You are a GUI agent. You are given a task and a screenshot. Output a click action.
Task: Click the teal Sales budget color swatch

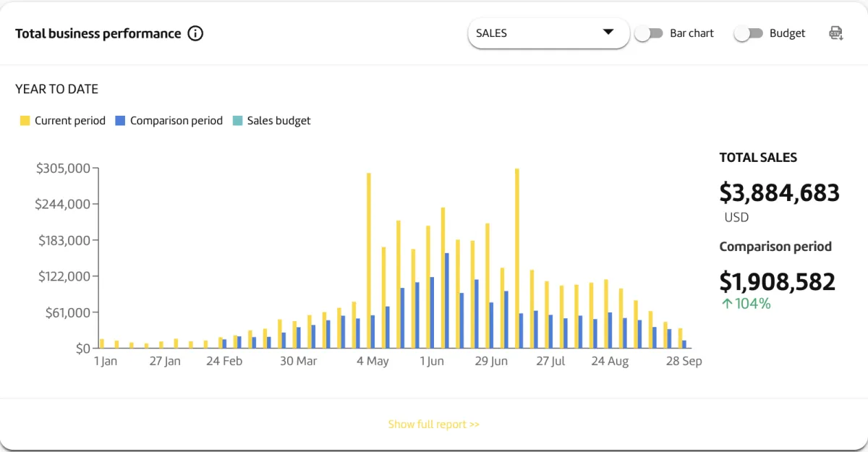pos(237,121)
